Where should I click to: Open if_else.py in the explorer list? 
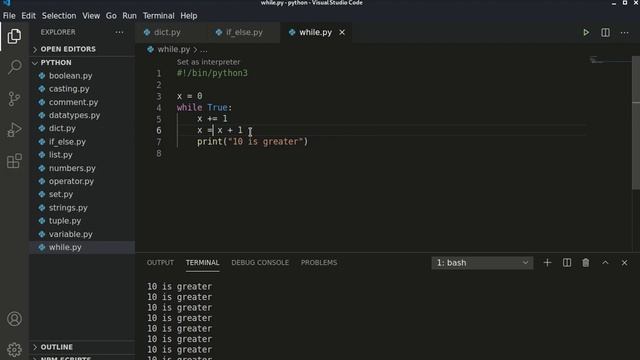click(82, 142)
